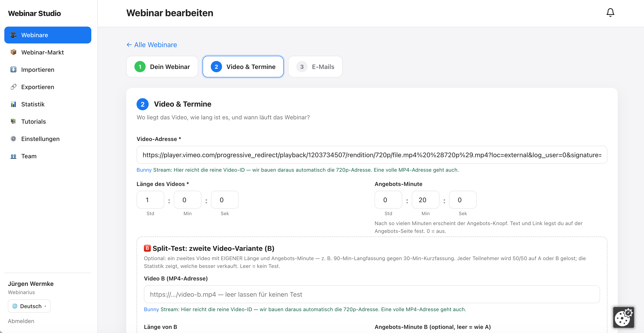The height and width of the screenshot is (333, 644).
Task: Select the Video & Termine step tab
Action: pos(243,67)
